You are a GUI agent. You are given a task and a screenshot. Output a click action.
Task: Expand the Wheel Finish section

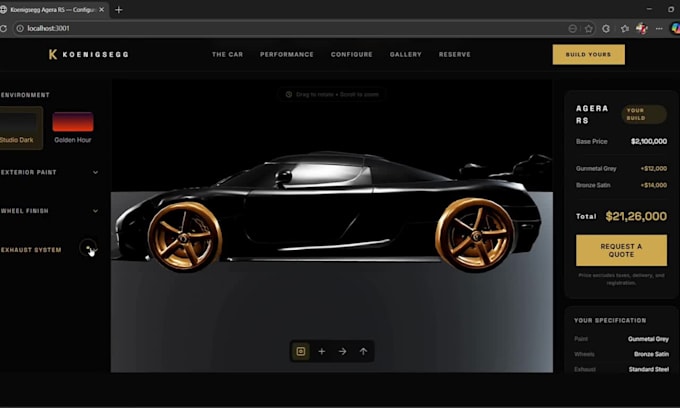[49, 211]
